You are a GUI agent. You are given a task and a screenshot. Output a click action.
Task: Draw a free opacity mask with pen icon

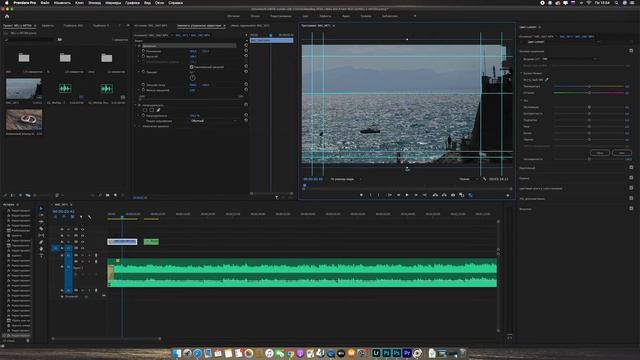(x=158, y=110)
